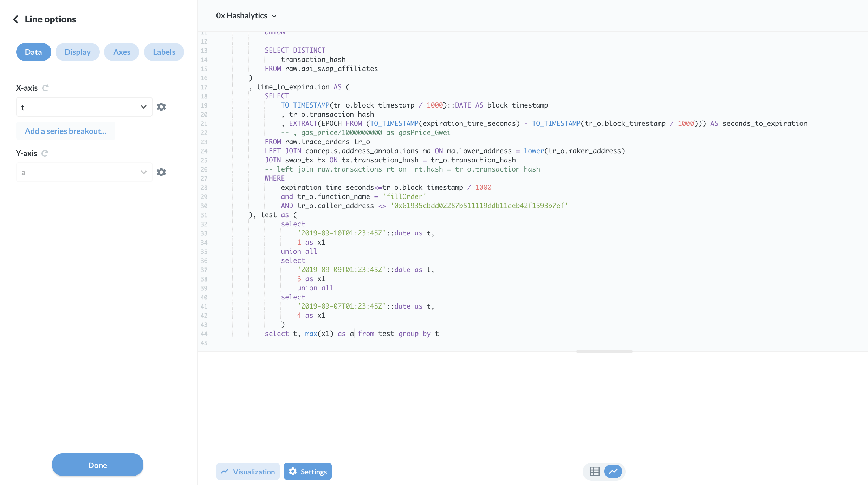Screen dimensions: 868x485
Task: Click the gear icon on the Settings button
Action: coord(293,471)
